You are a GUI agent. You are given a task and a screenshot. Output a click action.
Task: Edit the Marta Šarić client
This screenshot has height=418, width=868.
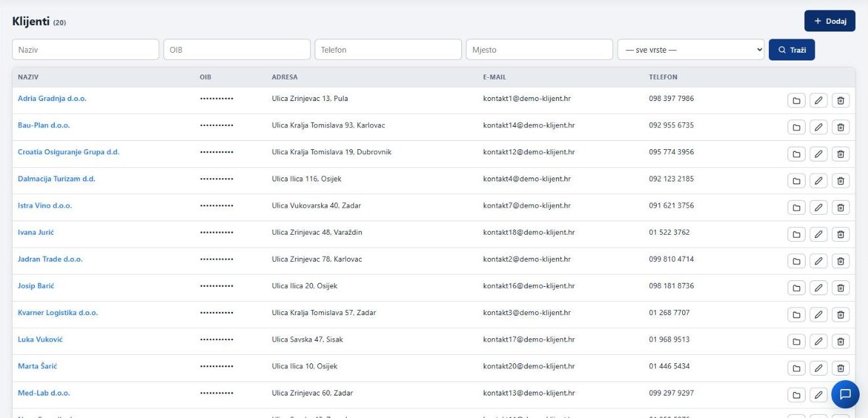[818, 368]
